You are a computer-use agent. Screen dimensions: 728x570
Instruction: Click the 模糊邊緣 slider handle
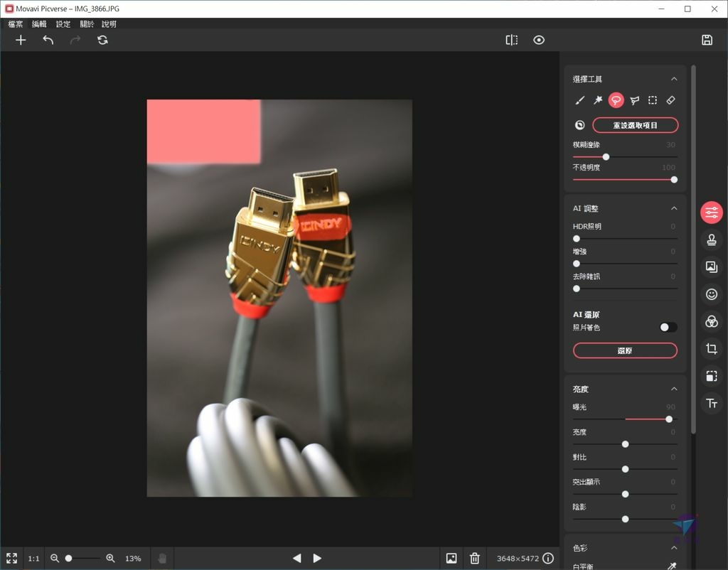(x=606, y=157)
